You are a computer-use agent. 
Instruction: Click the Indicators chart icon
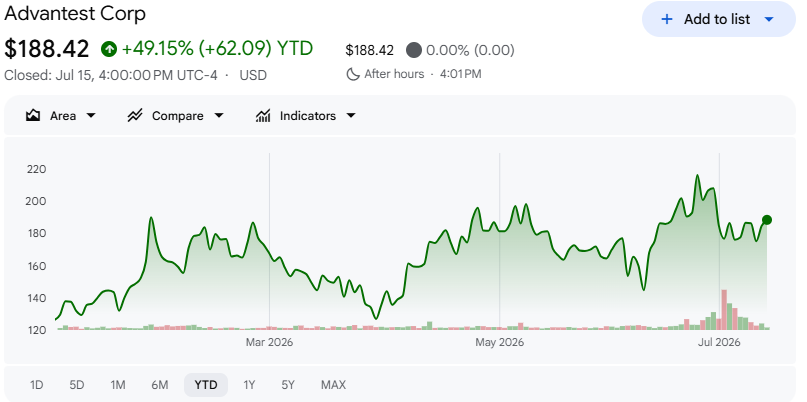point(263,116)
